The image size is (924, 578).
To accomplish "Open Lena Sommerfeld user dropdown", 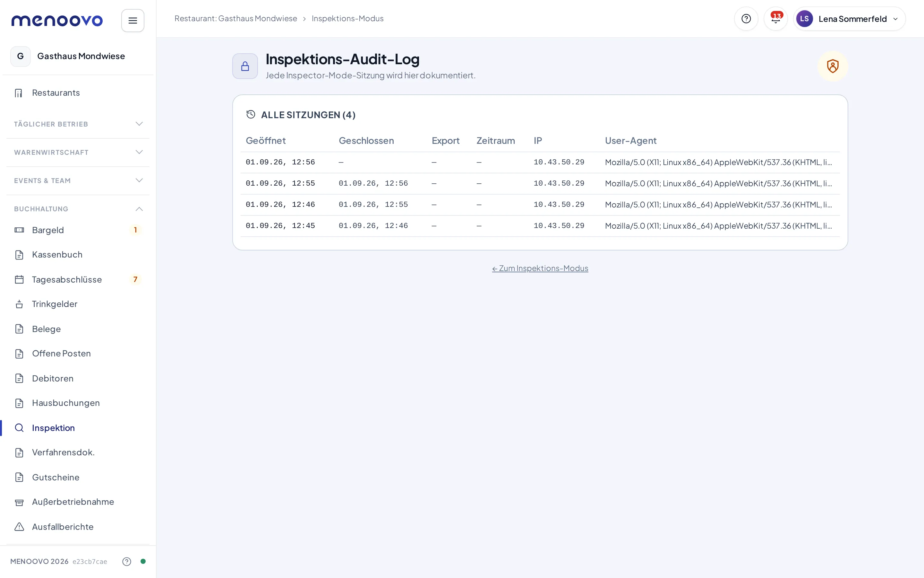I will (x=849, y=19).
